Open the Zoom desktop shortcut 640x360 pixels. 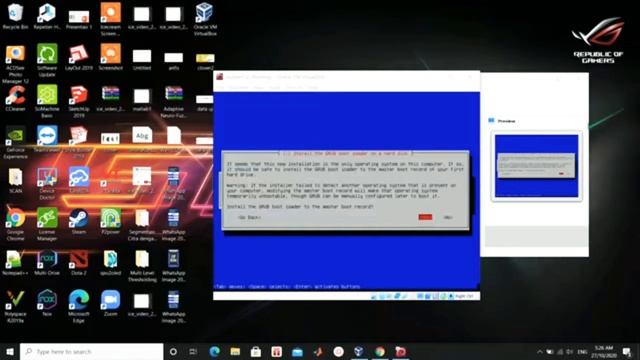111,303
